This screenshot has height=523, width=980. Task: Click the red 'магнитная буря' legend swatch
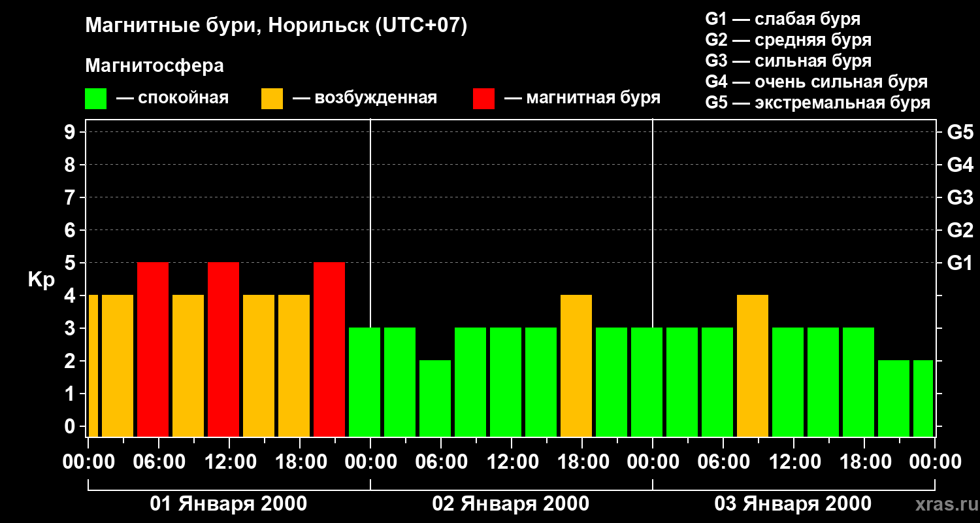[483, 99]
